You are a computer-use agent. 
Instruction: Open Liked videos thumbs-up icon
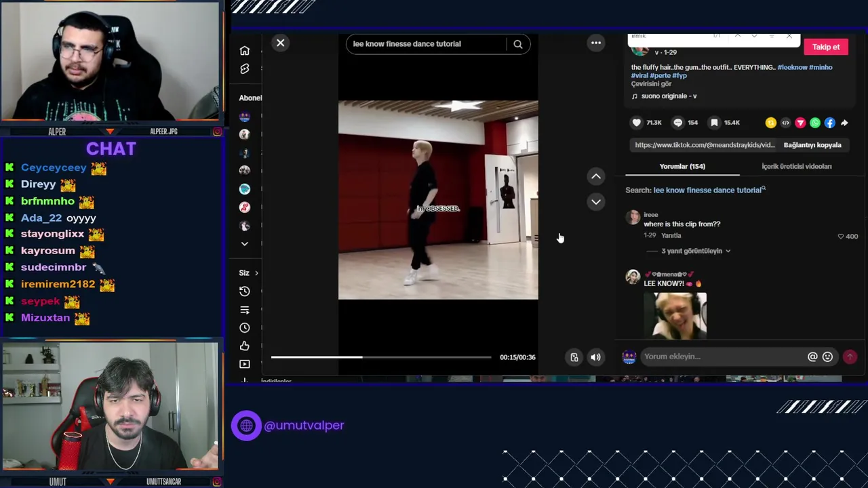pyautogui.click(x=244, y=346)
